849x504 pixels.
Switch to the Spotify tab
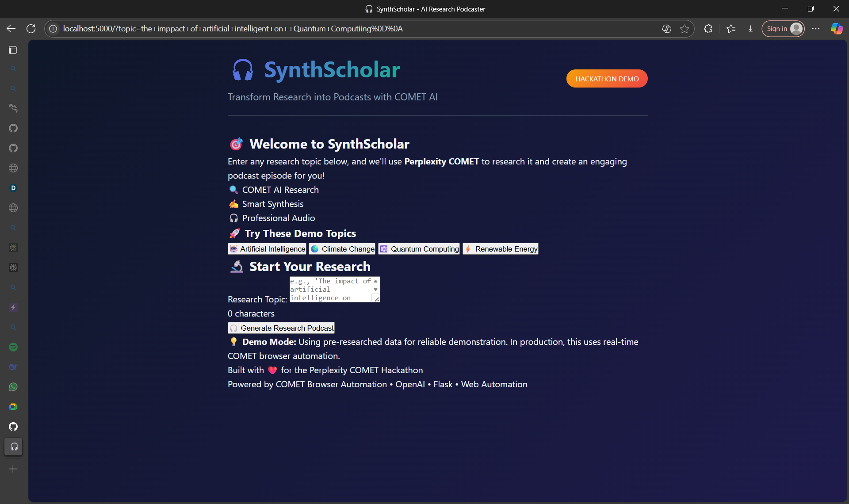tap(13, 347)
